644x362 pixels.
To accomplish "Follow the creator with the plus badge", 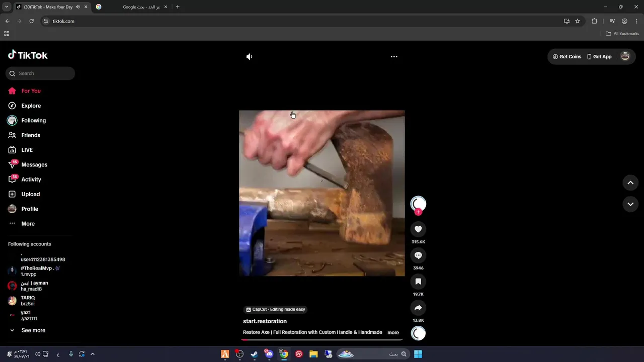I will (x=418, y=212).
